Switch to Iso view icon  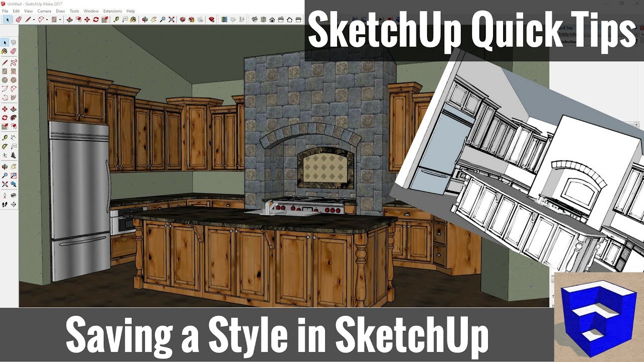click(255, 20)
